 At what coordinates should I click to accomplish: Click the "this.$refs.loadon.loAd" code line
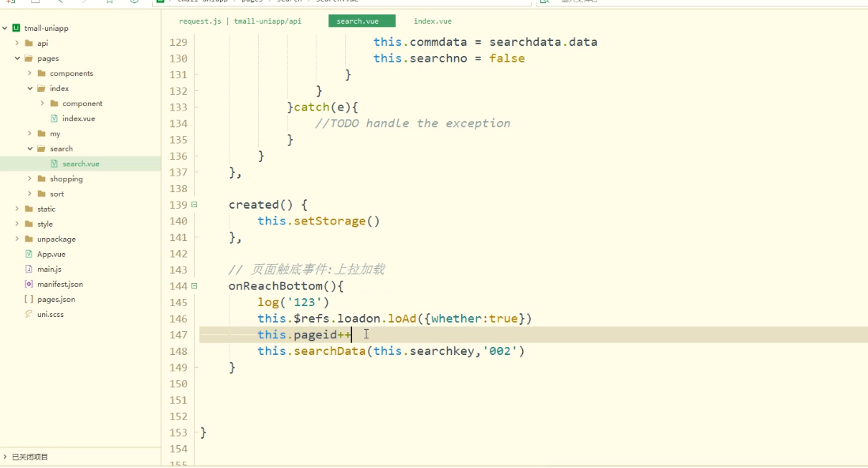pyautogui.click(x=394, y=319)
